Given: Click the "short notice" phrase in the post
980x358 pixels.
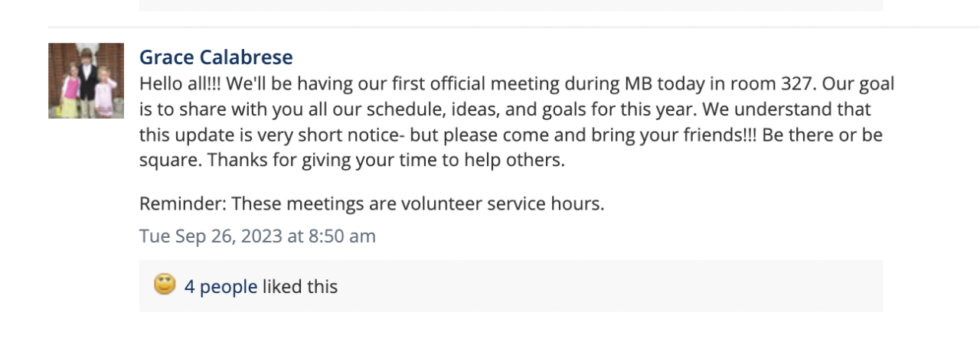Looking at the screenshot, I should click(x=345, y=135).
